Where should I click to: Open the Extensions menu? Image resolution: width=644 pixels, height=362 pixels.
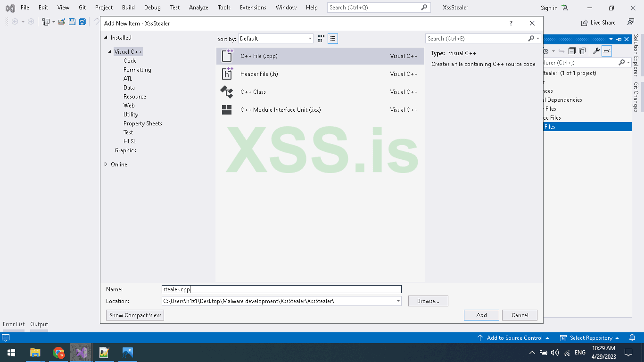tap(252, 8)
